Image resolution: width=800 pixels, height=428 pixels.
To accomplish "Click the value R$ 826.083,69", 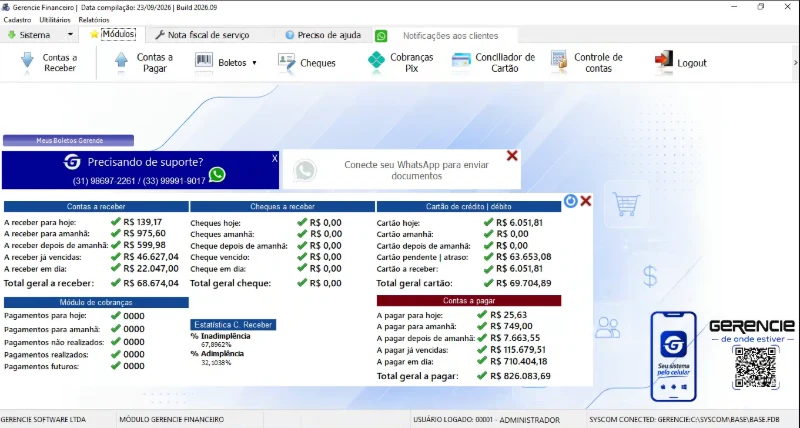I will point(520,376).
